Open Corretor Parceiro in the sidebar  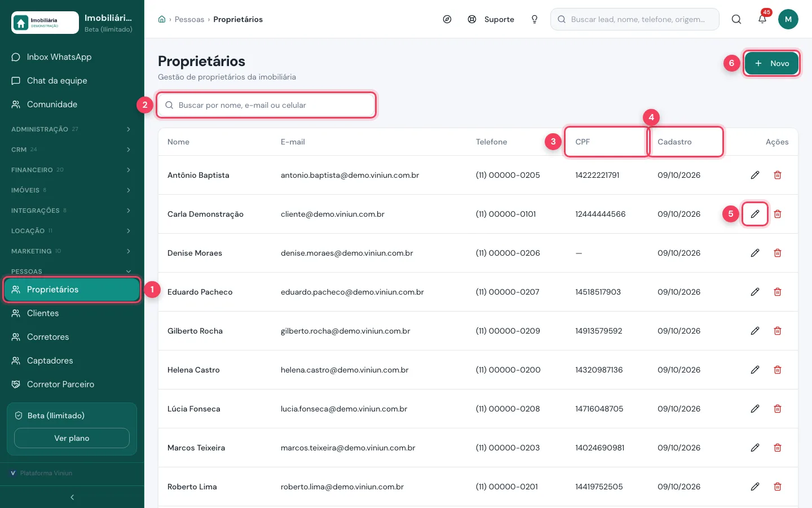point(72,384)
